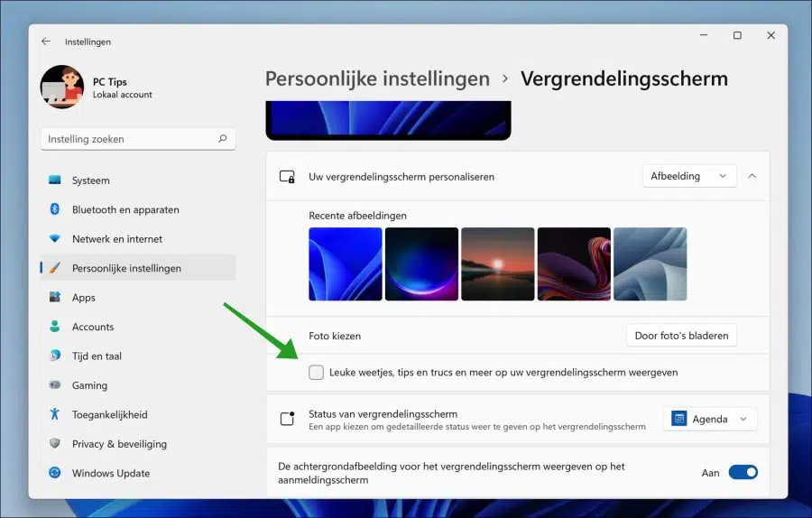Click the back arrow icon

pyautogui.click(x=46, y=42)
